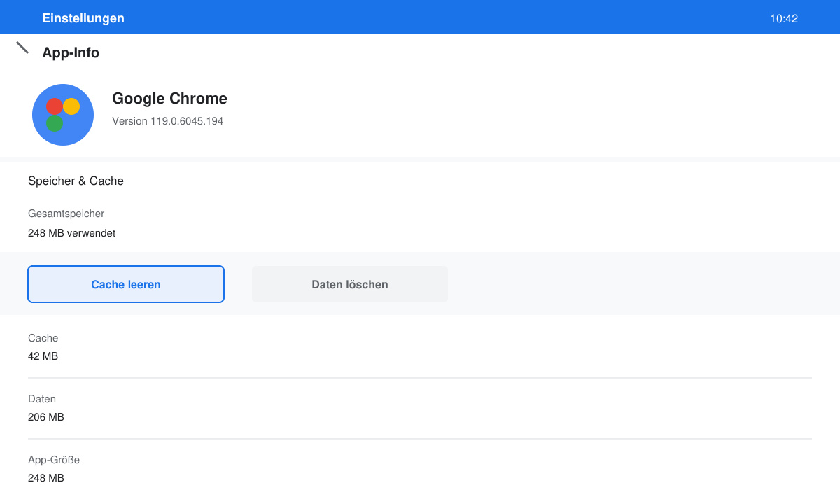Click the 10:42 clock in the status bar
This screenshot has width=840, height=504.
coord(784,19)
